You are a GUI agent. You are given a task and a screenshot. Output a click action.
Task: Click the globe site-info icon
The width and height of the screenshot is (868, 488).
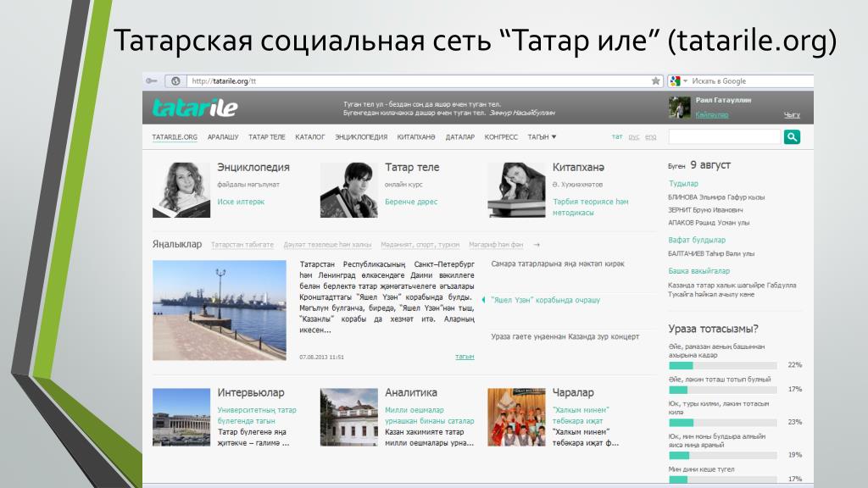pyautogui.click(x=175, y=80)
